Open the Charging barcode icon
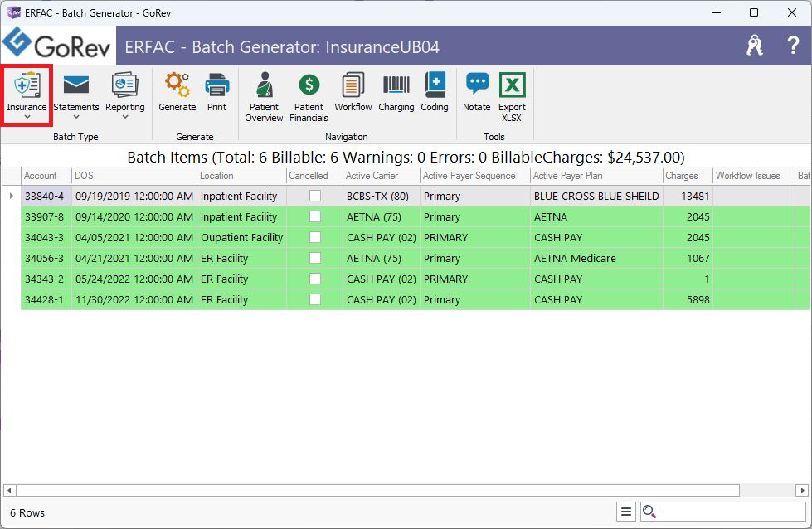This screenshot has height=529, width=812. (396, 85)
